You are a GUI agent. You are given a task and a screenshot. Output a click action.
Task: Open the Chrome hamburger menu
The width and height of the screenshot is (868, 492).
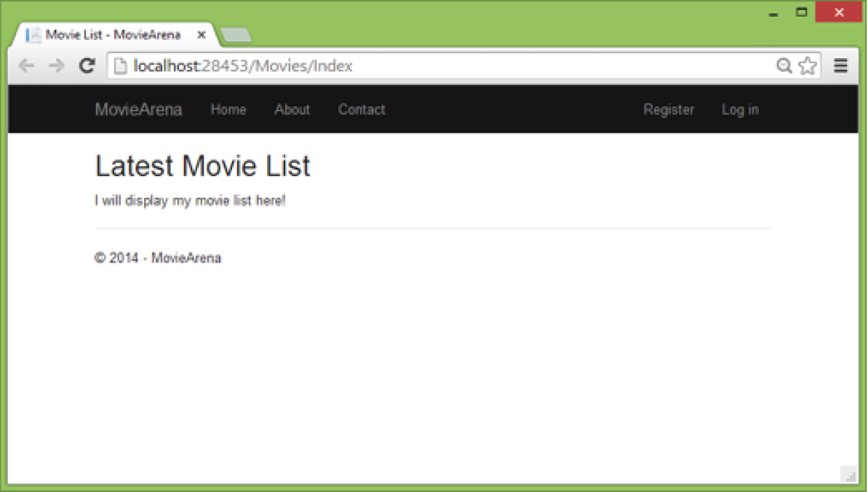(x=841, y=66)
